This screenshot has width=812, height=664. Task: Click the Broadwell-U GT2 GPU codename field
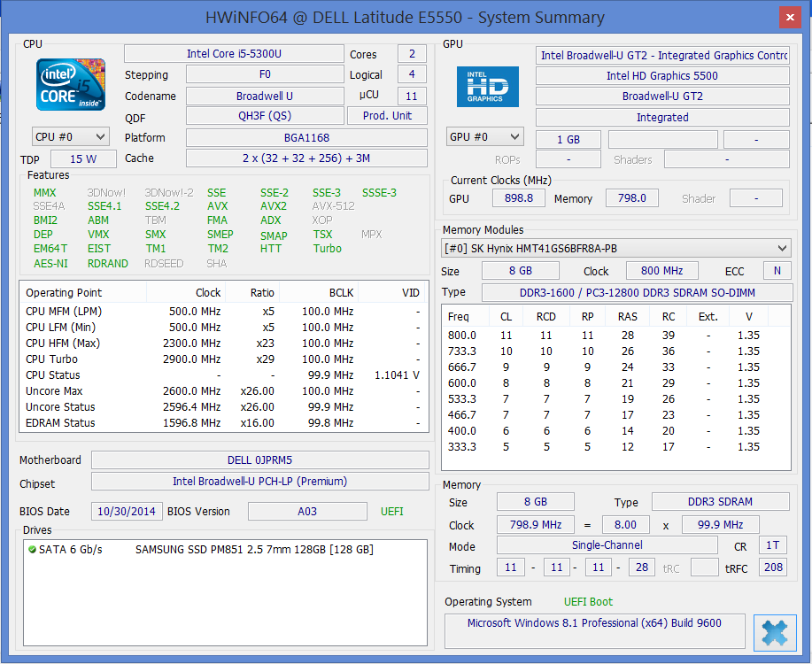point(662,97)
